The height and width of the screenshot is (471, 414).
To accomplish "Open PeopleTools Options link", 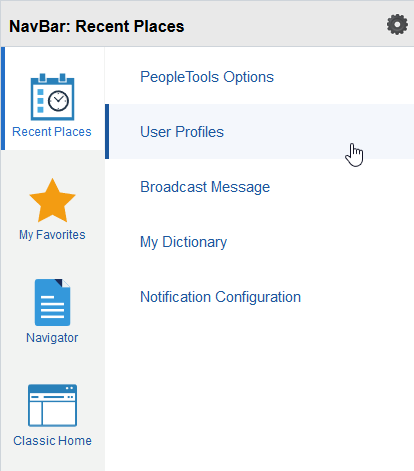I will click(207, 77).
